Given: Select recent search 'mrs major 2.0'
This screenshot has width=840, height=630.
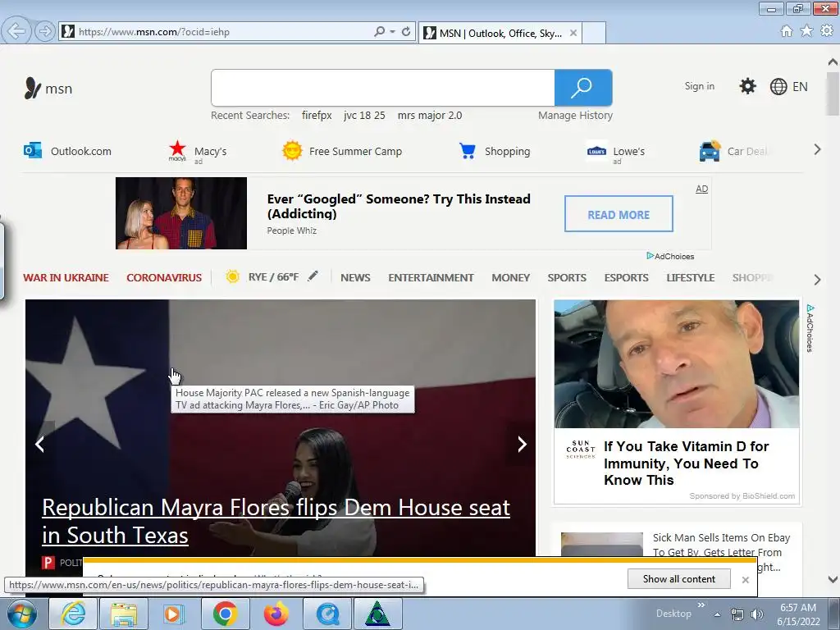Looking at the screenshot, I should click(430, 115).
